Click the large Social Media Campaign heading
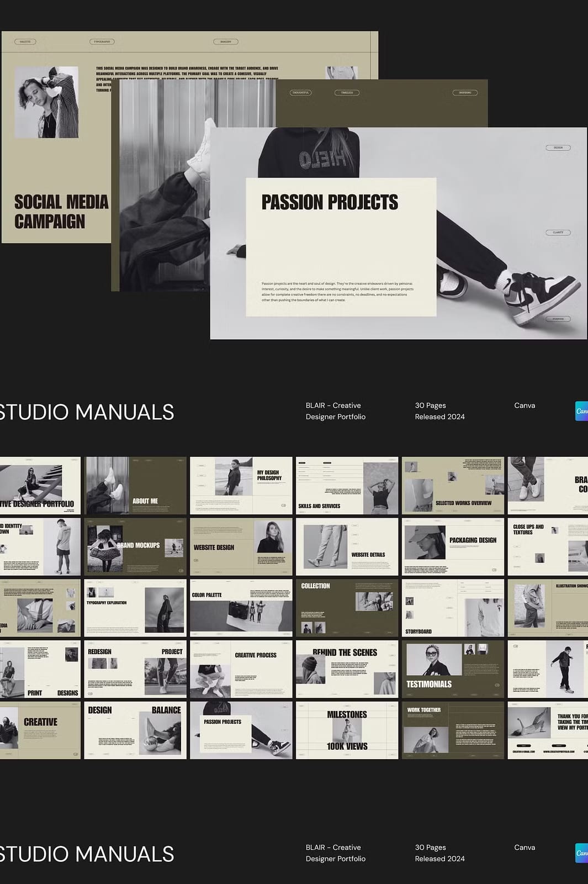588x884 pixels. (x=61, y=212)
